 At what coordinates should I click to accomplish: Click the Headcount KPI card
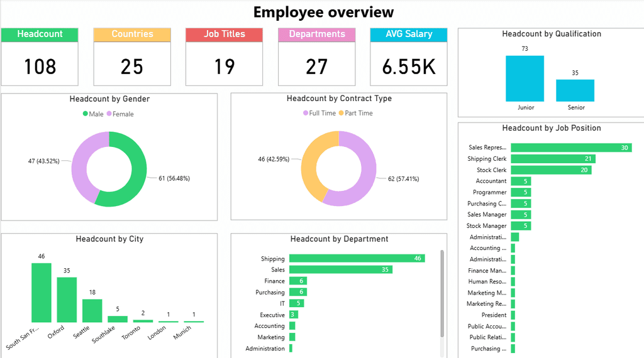point(40,57)
